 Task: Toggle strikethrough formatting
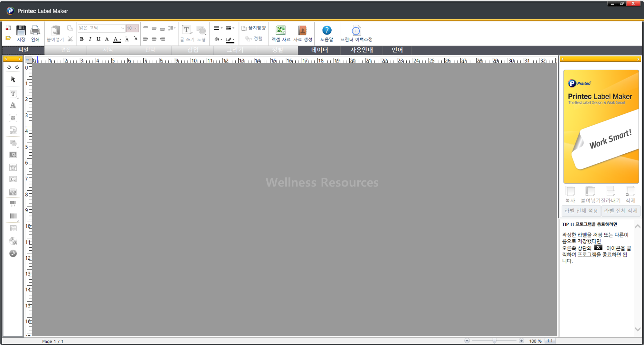coord(107,39)
